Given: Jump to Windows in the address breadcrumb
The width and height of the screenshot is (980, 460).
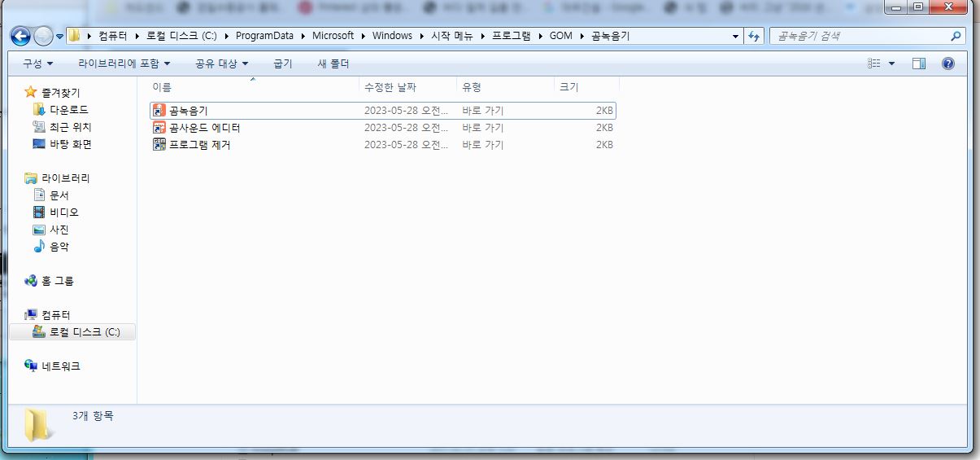Looking at the screenshot, I should 393,36.
